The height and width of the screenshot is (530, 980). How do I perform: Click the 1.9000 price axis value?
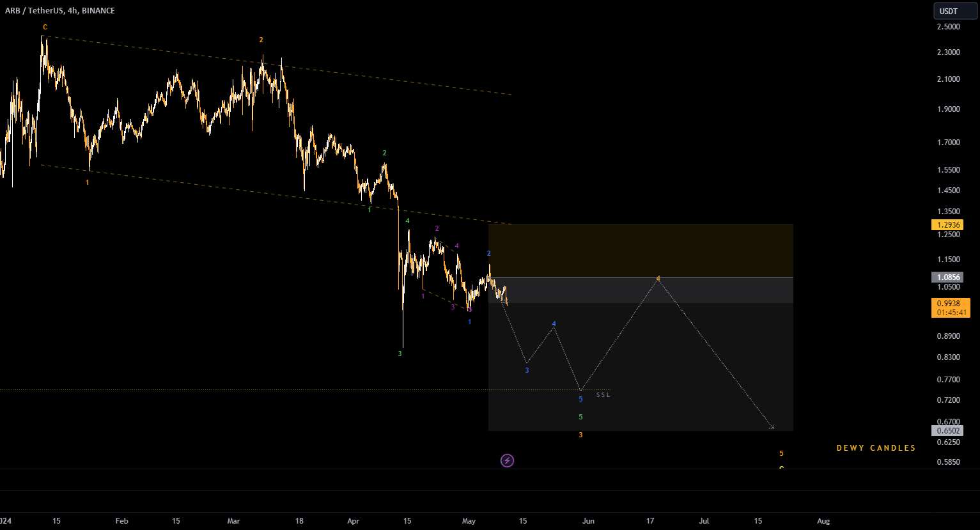coord(949,109)
